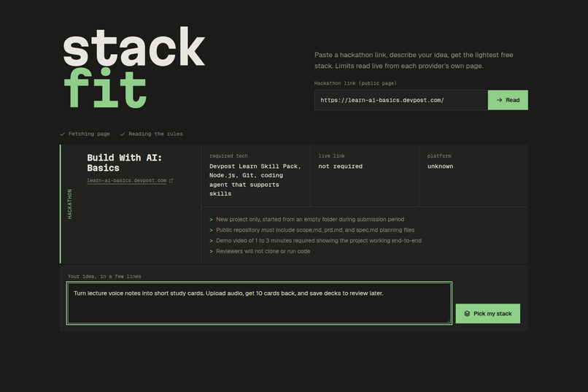Click the 'Devpost Learn Skill Pack' tech text

point(255,166)
